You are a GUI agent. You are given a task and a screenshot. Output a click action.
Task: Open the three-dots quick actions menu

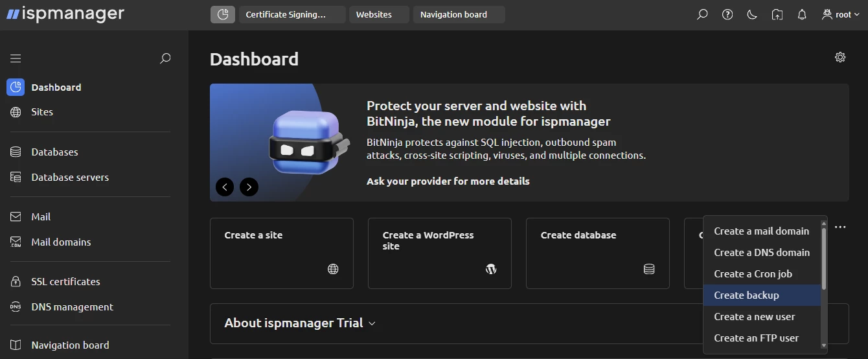point(840,227)
